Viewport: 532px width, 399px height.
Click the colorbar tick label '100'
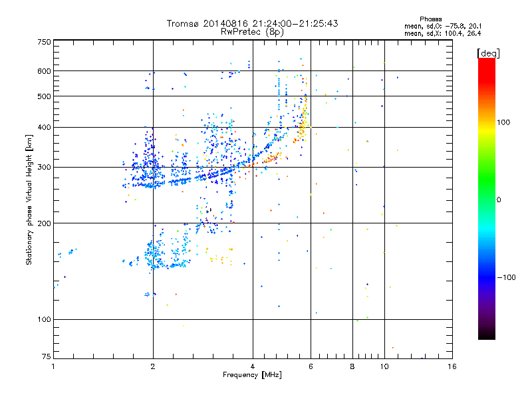[503, 122]
